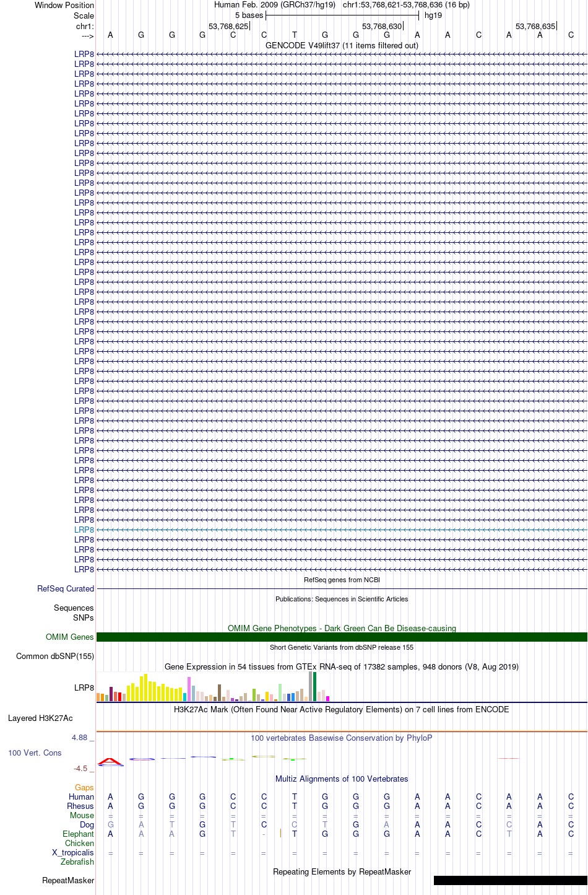Click the 4.88 PhyloP upper scale value
This screenshot has width=588, height=895.
80,737
